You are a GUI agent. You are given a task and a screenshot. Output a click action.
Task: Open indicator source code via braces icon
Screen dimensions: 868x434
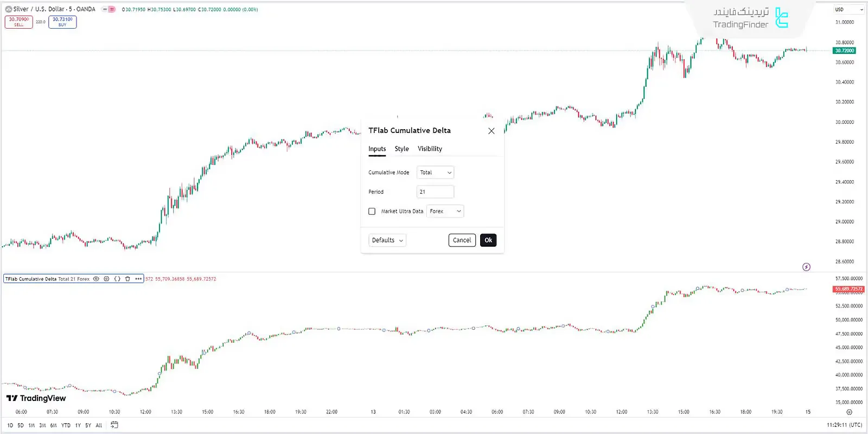(x=117, y=279)
